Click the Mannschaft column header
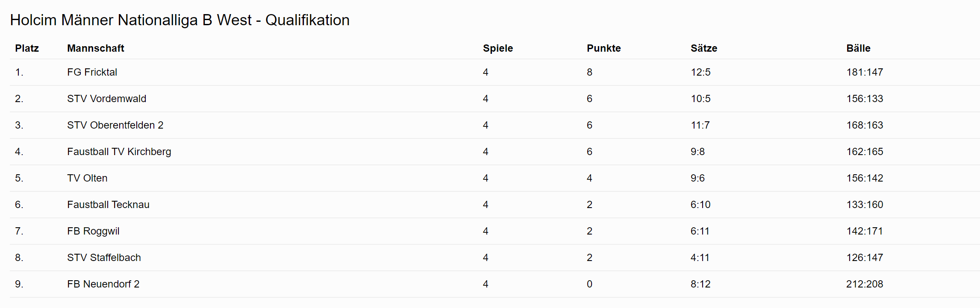This screenshot has height=308, width=980. coord(95,48)
